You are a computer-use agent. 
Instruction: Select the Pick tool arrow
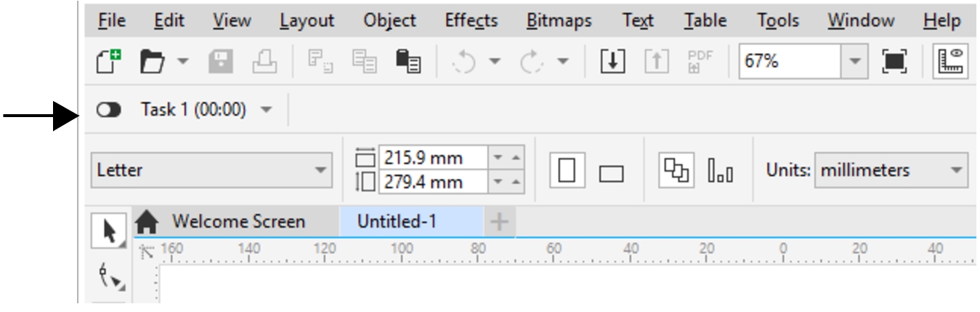109,232
